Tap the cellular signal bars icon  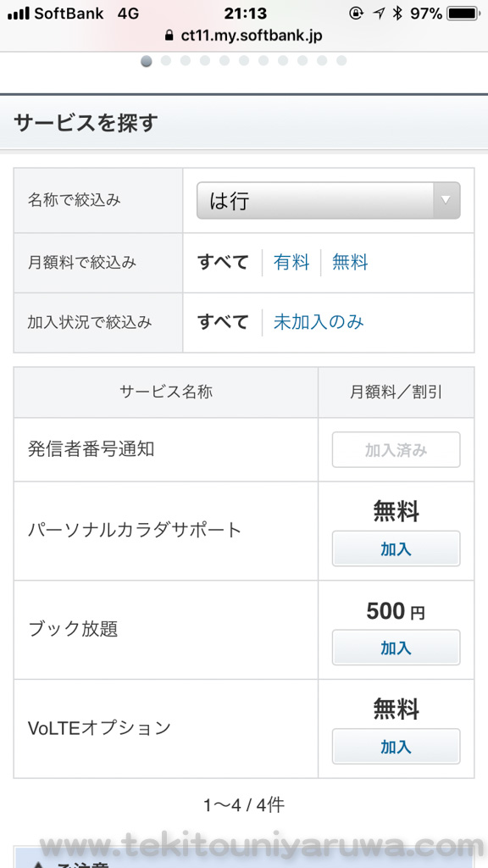pyautogui.click(x=19, y=14)
